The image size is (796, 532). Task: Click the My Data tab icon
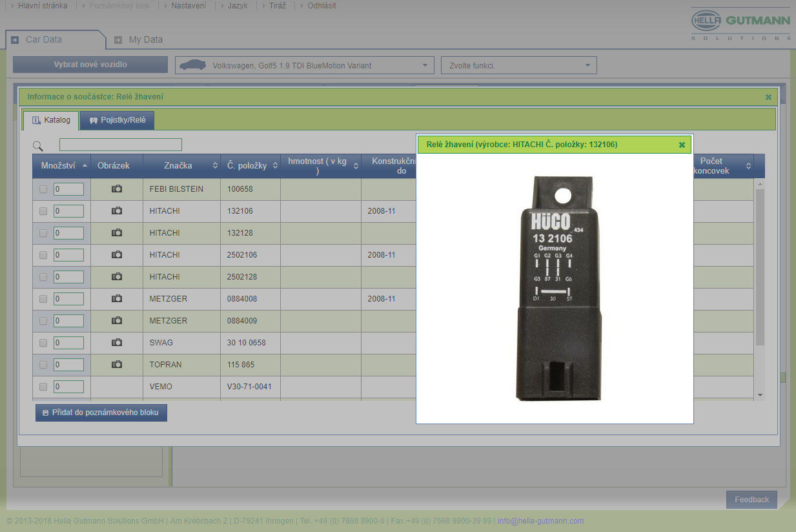pos(118,40)
